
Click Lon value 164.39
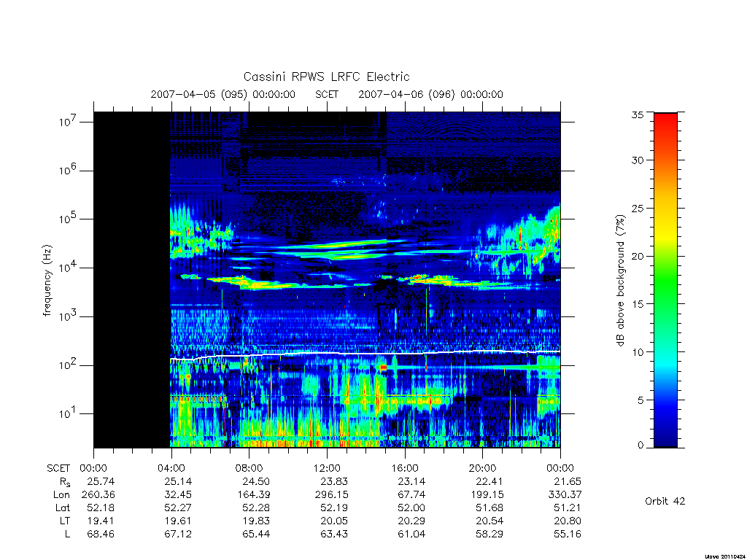tap(253, 495)
